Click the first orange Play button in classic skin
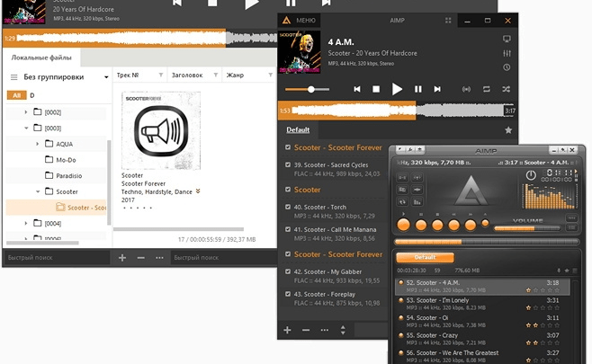The width and height of the screenshot is (592, 364). [403, 226]
